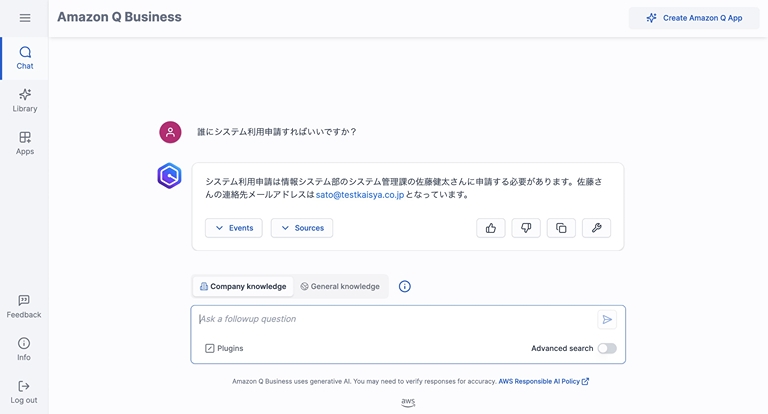Go to Chat in the sidebar
Image resolution: width=768 pixels, height=414 pixels.
(25, 58)
